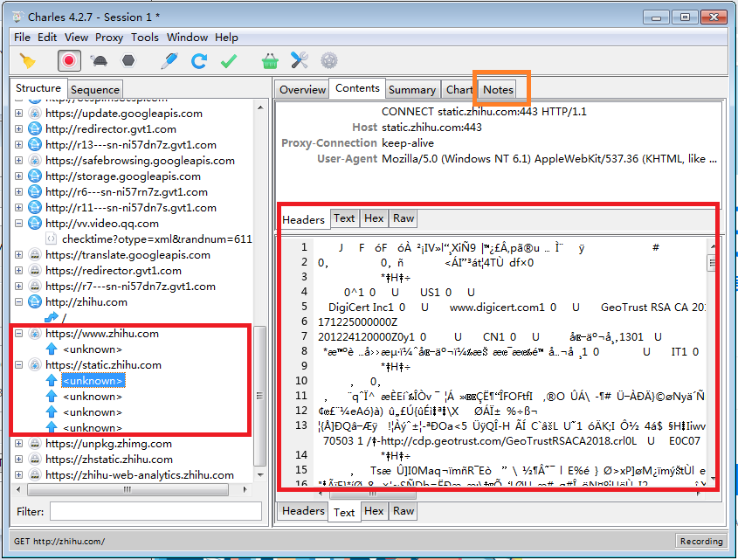The image size is (738, 560).
Task: Click lock icon for https://redirector.gvt1.com
Action: click(35, 270)
